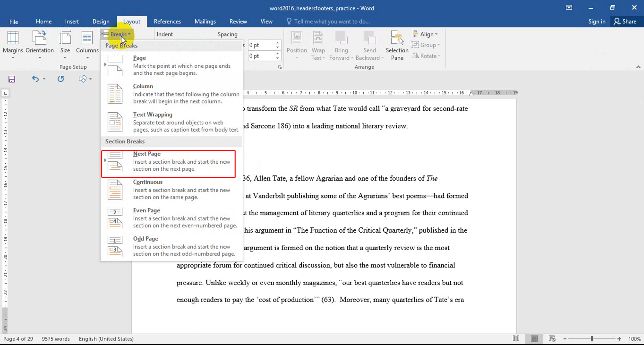Image resolution: width=644 pixels, height=345 pixels.
Task: Open the Selection Pane
Action: click(397, 46)
